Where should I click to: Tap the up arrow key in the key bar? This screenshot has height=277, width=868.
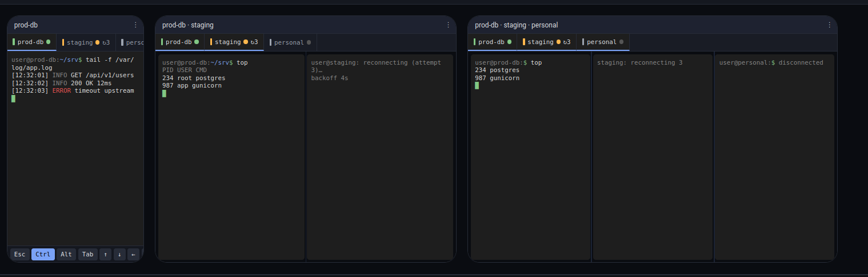[x=105, y=254]
